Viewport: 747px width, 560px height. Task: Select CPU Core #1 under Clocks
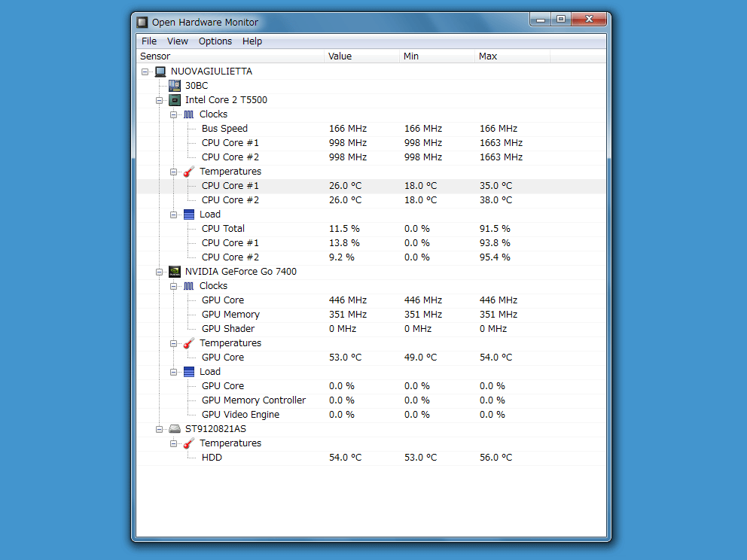(x=371, y=143)
